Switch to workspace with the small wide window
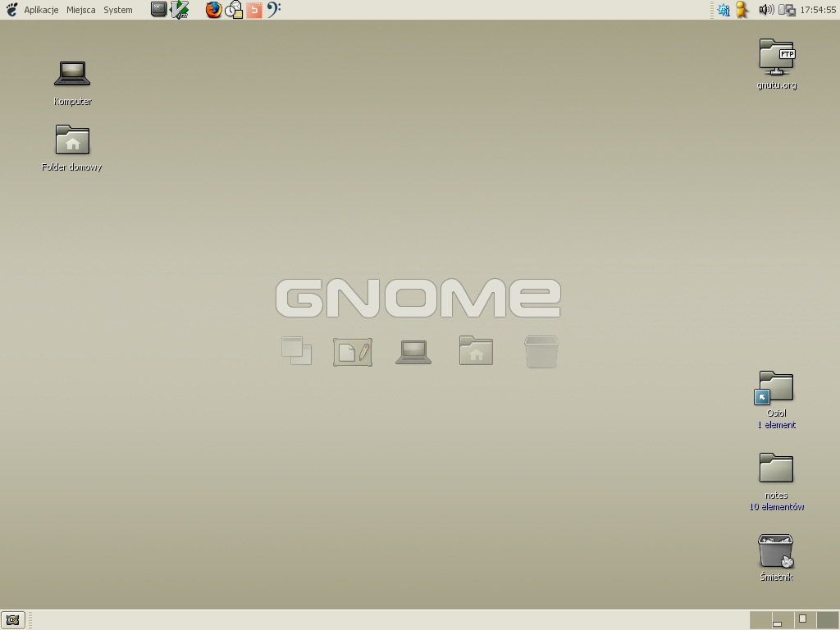The width and height of the screenshot is (840, 630). pyautogui.click(x=783, y=620)
